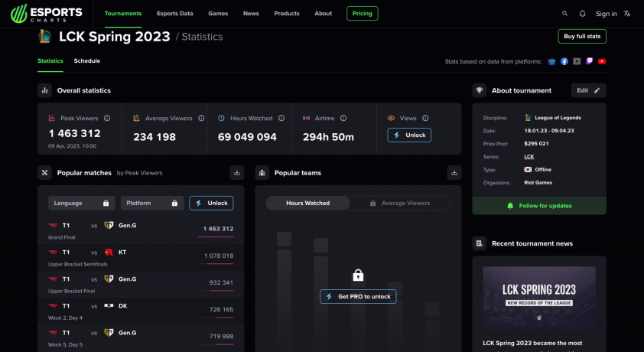This screenshot has width=644, height=352.
Task: Click the Overall statistics bar chart icon
Action: [x=45, y=90]
